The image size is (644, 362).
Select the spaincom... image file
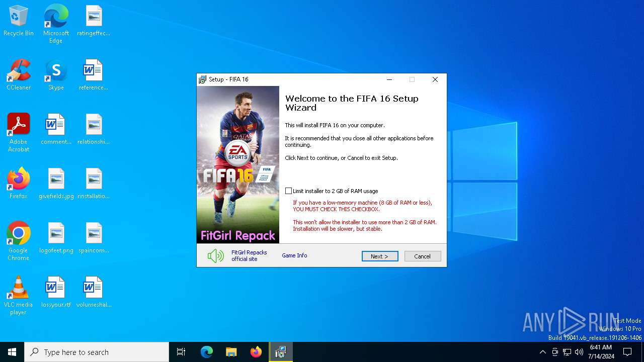coord(94,238)
